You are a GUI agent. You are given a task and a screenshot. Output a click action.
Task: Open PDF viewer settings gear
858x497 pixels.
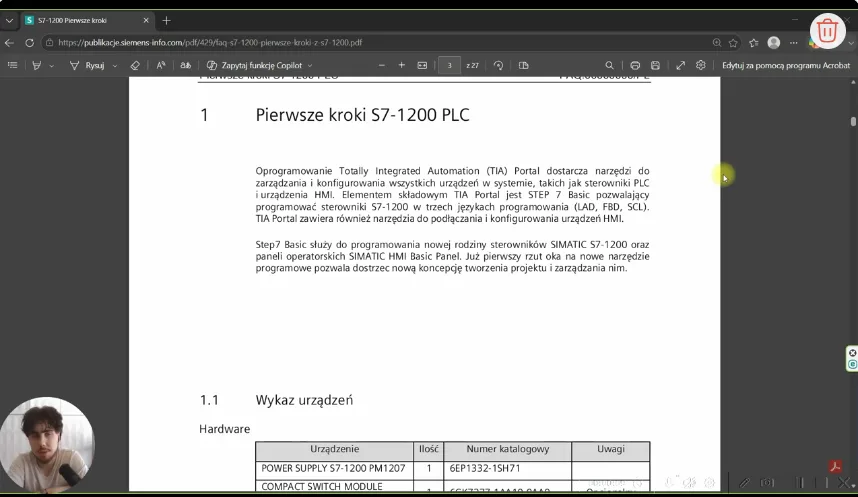tap(700, 65)
